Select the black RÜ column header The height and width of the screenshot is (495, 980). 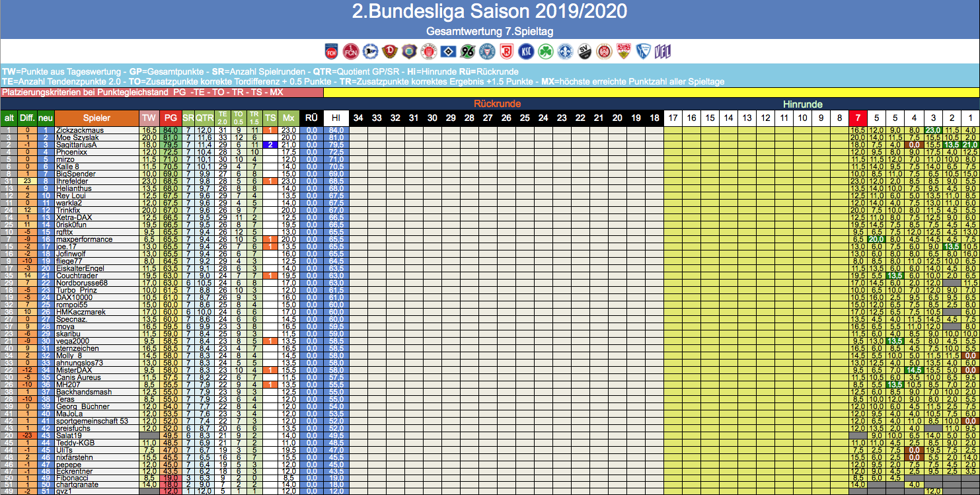[x=311, y=118]
